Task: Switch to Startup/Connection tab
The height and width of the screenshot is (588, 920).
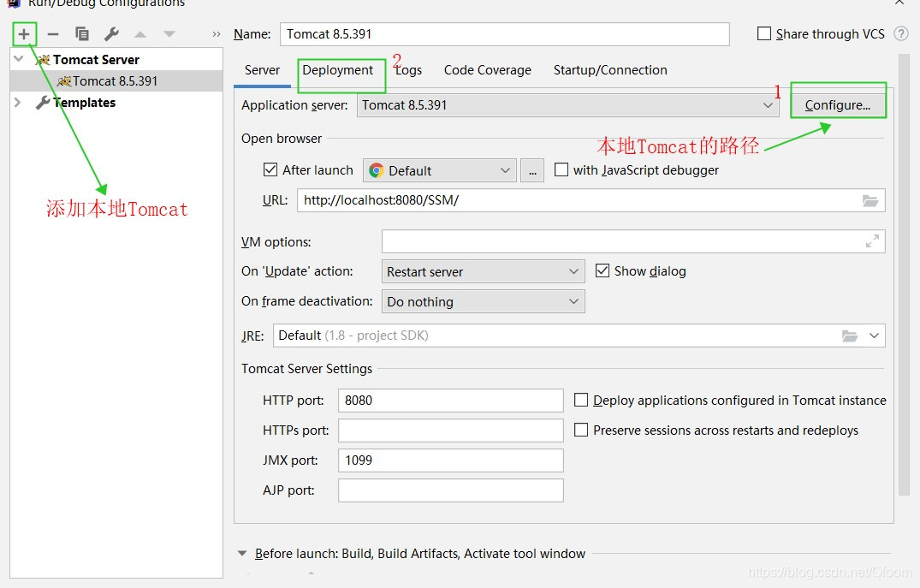Action: (610, 70)
